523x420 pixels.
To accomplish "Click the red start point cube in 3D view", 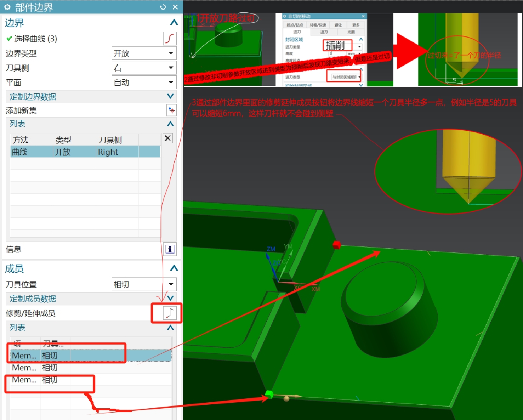I will point(337,245).
